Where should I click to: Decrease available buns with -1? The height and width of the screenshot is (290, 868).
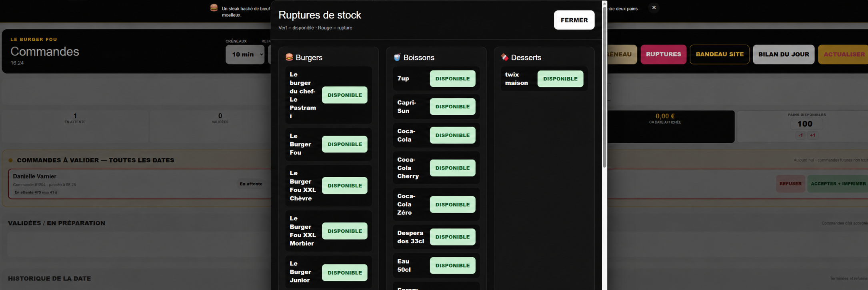pyautogui.click(x=800, y=135)
